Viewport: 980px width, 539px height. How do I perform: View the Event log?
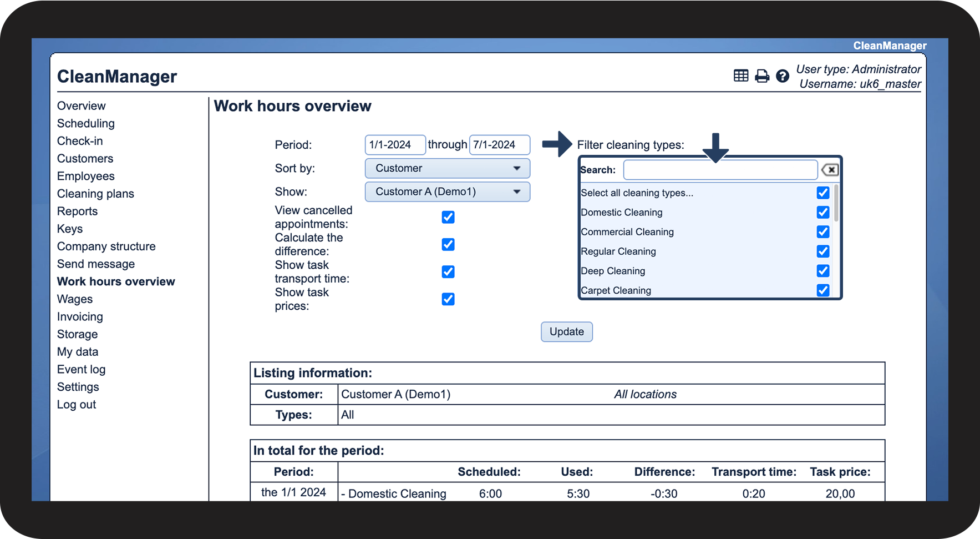81,369
